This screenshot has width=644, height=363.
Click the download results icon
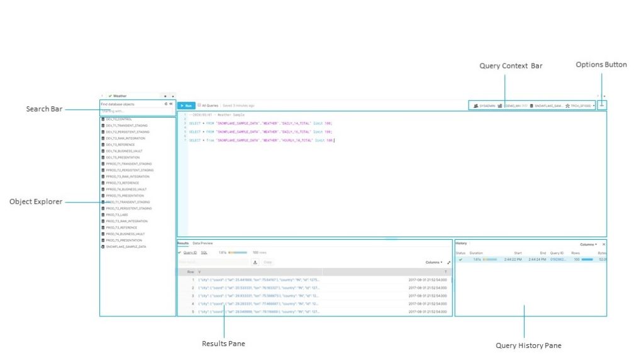[254, 262]
